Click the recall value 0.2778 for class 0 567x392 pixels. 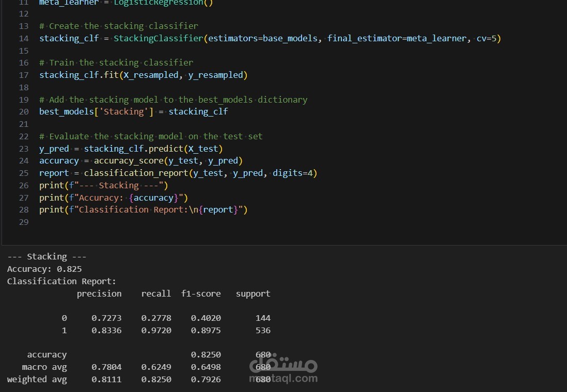tap(156, 318)
